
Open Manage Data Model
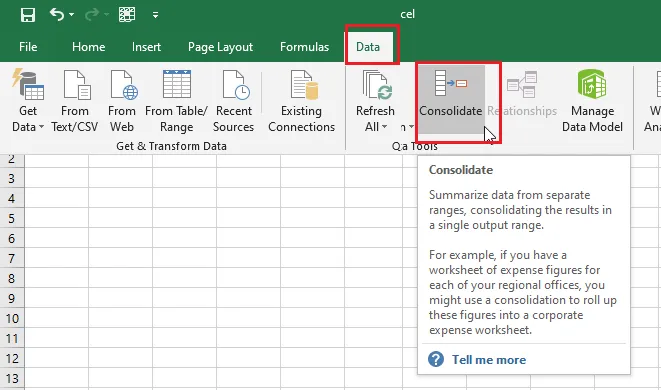pyautogui.click(x=592, y=101)
